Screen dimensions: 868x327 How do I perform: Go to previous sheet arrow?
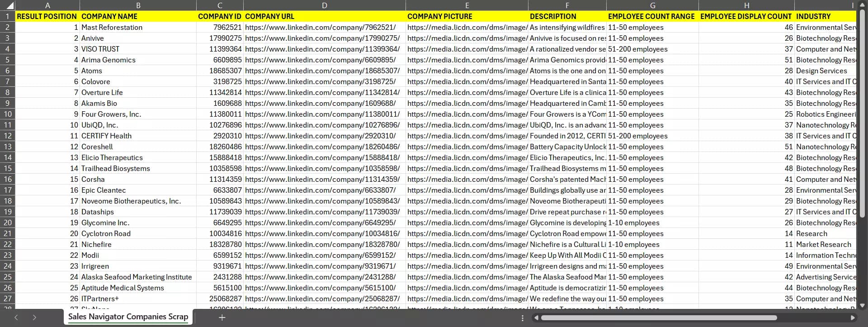pyautogui.click(x=16, y=318)
